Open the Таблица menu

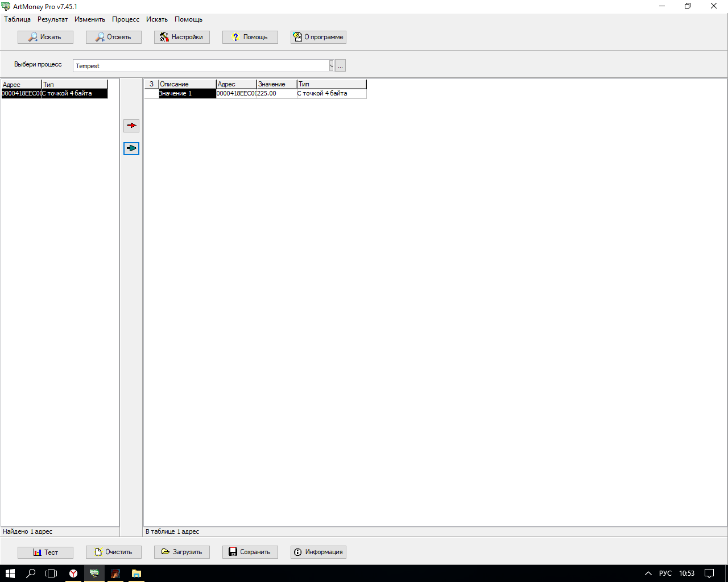click(18, 19)
